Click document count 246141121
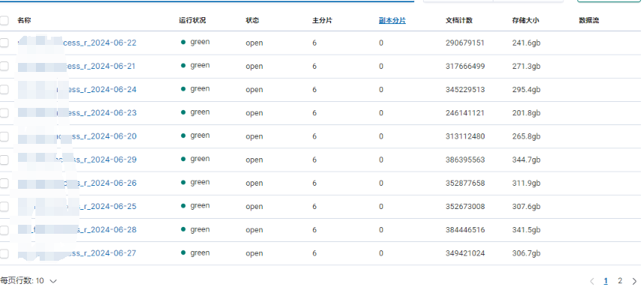Image resolution: width=644 pixels, height=290 pixels. point(465,113)
